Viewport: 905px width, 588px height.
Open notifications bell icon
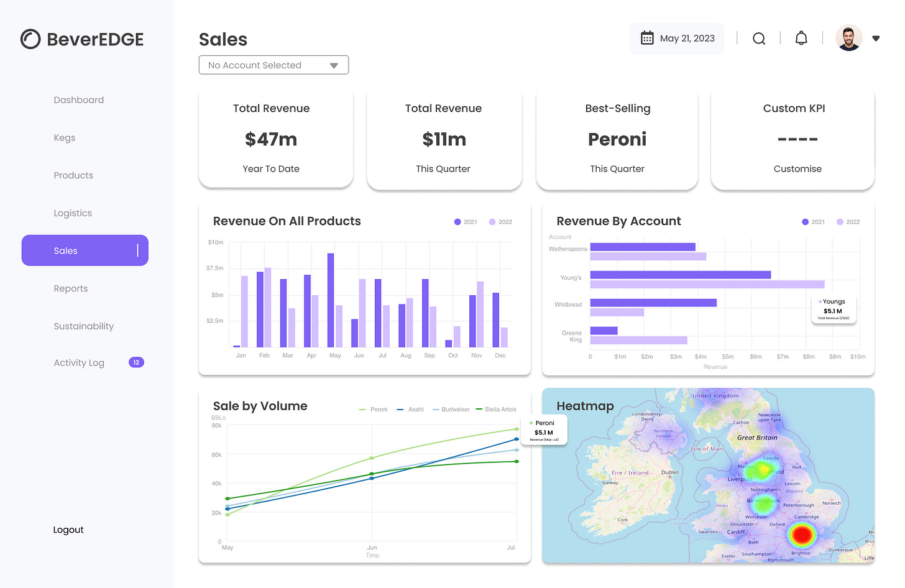click(801, 38)
